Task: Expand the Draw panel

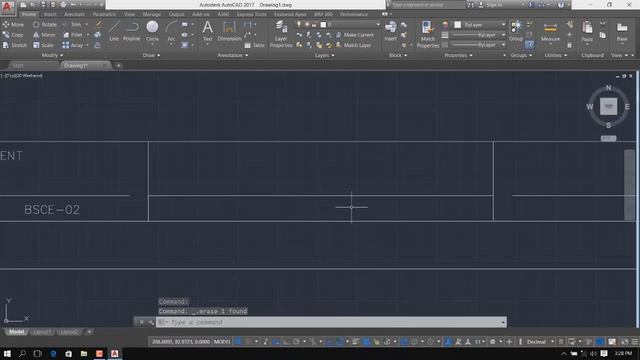Action: pyautogui.click(x=151, y=55)
